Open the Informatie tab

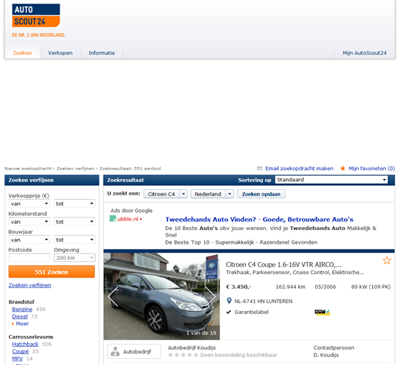pyautogui.click(x=102, y=53)
